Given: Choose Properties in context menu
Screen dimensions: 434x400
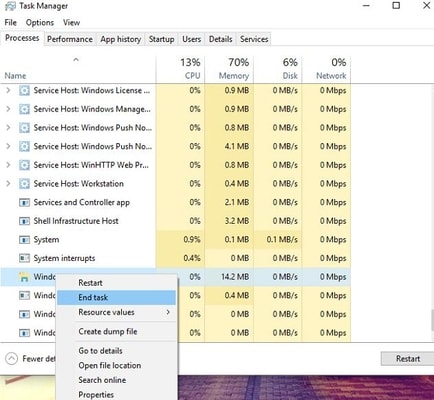Looking at the screenshot, I should pos(116,394).
